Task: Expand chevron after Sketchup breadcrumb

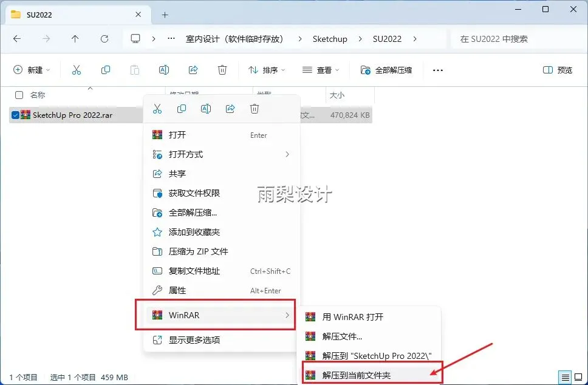Action: 360,39
